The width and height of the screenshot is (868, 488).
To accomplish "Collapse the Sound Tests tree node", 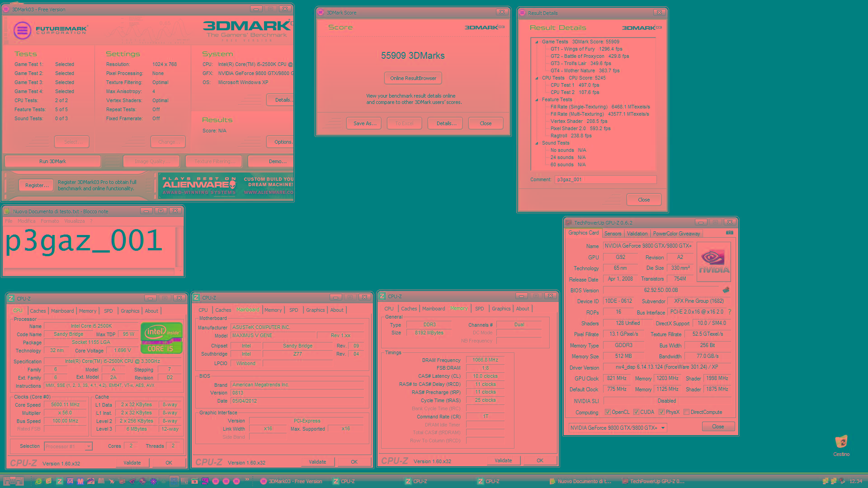I will [x=537, y=143].
